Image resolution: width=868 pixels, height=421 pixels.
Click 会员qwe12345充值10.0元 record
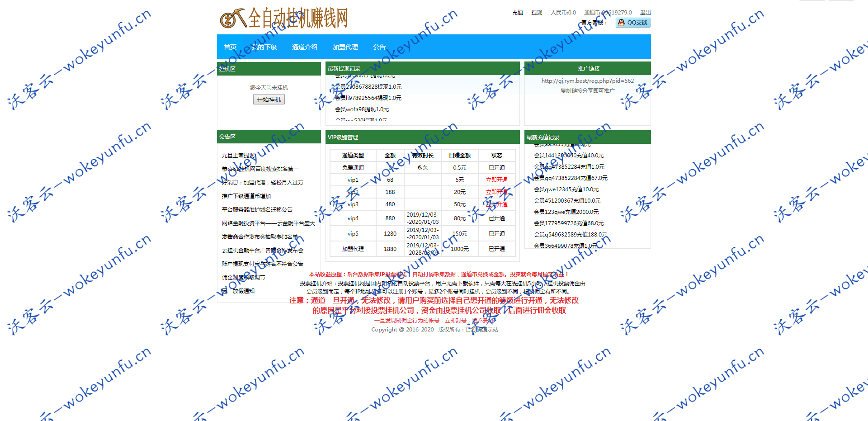[x=566, y=189]
